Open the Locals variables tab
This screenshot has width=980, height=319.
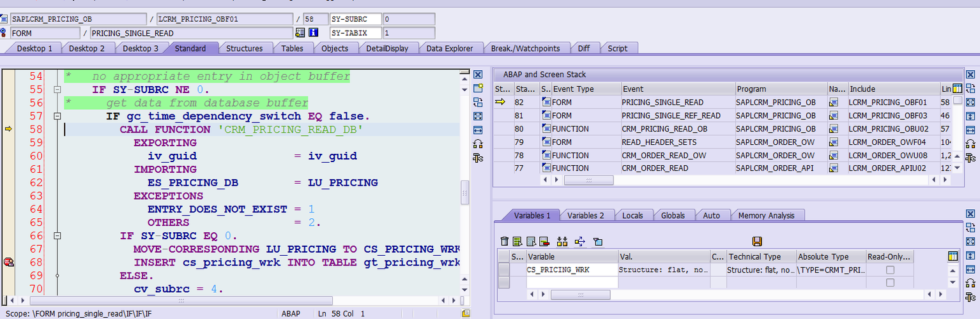[632, 216]
